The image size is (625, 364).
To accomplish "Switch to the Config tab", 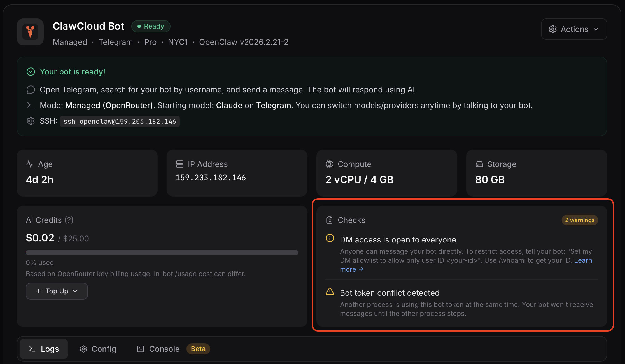I will 98,349.
